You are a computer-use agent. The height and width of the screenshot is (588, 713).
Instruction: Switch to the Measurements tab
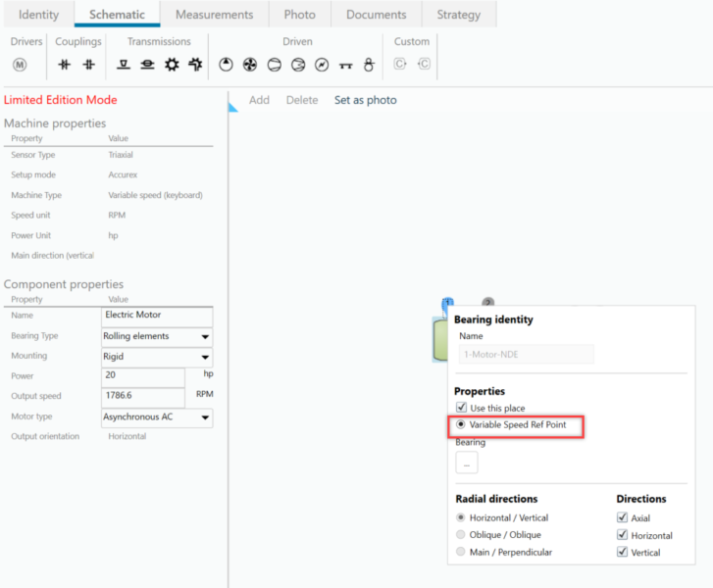[209, 15]
